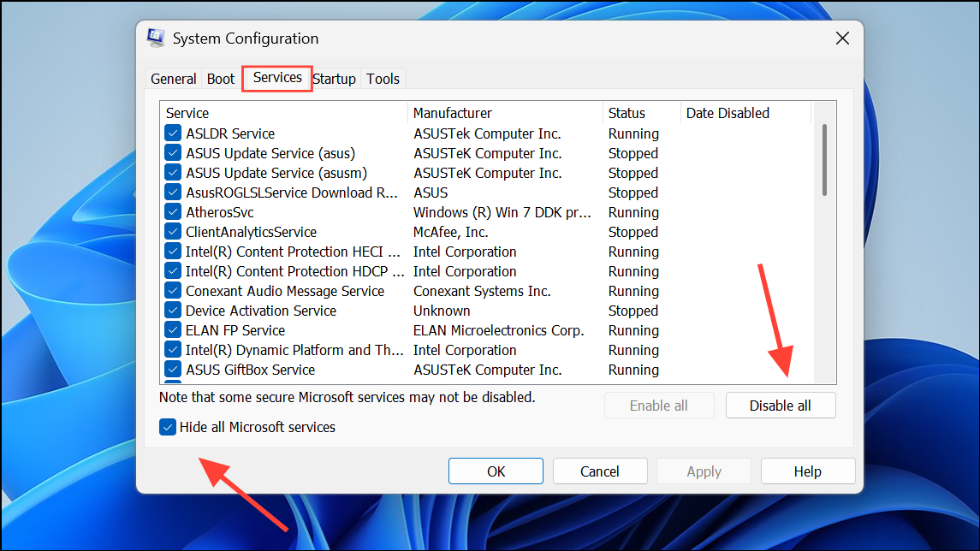980x551 pixels.
Task: Open the Boot tab
Action: point(220,78)
